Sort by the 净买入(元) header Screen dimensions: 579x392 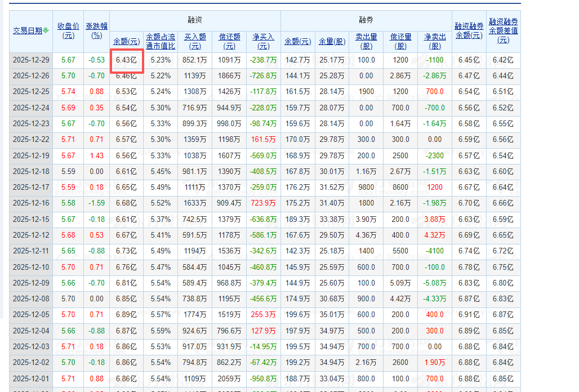coord(263,41)
